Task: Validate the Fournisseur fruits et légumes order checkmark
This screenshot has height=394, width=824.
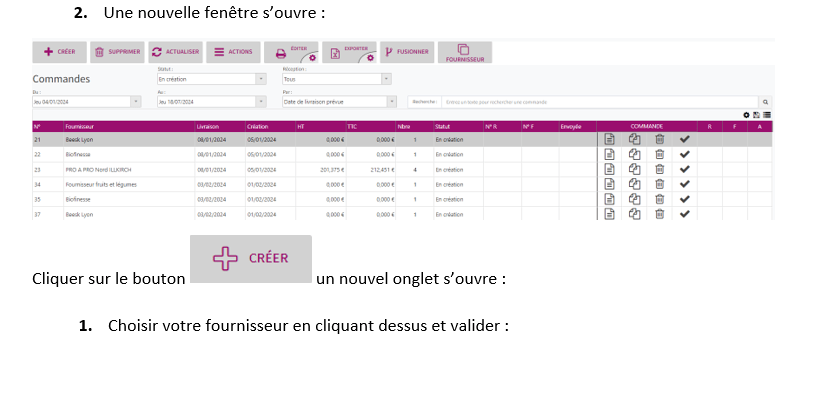Action: point(684,184)
